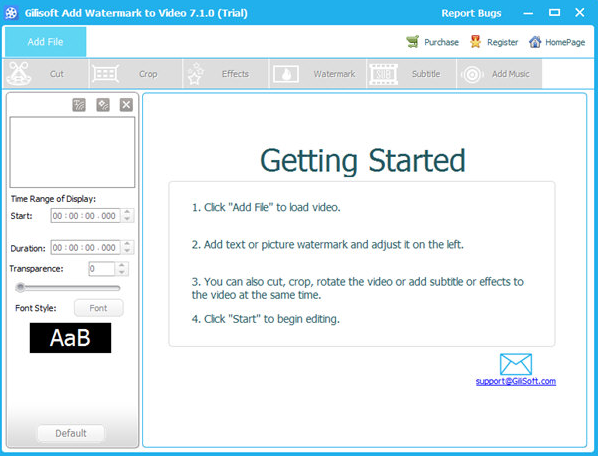Click the Getting Started heading
Screen dimensions: 598x456
click(x=363, y=161)
